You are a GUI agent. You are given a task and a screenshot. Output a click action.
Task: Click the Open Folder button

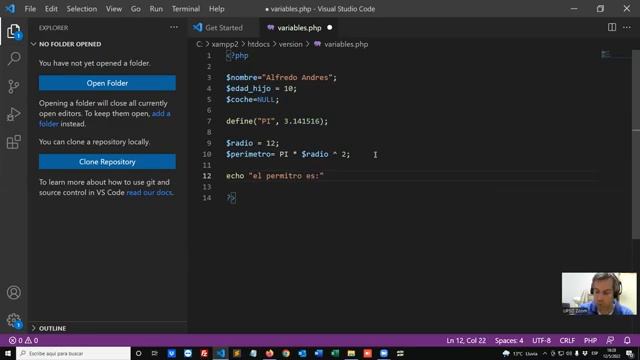click(x=107, y=83)
